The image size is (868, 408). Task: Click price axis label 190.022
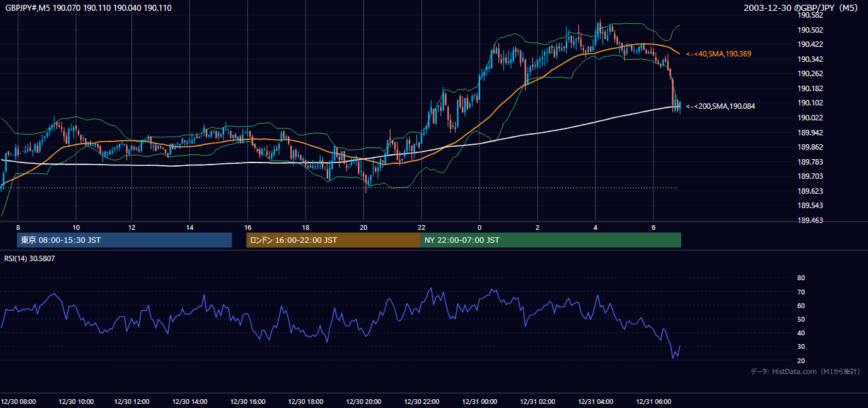coord(810,118)
